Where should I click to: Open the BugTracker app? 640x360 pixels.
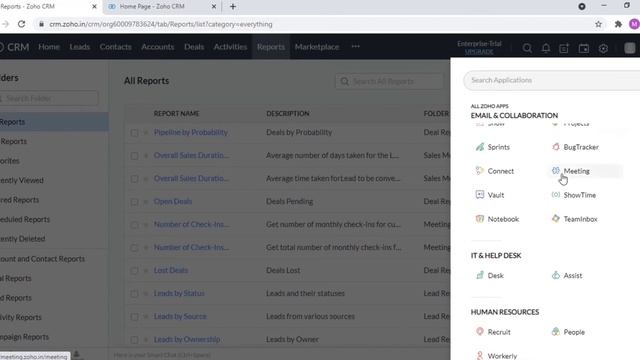pyautogui.click(x=575, y=147)
